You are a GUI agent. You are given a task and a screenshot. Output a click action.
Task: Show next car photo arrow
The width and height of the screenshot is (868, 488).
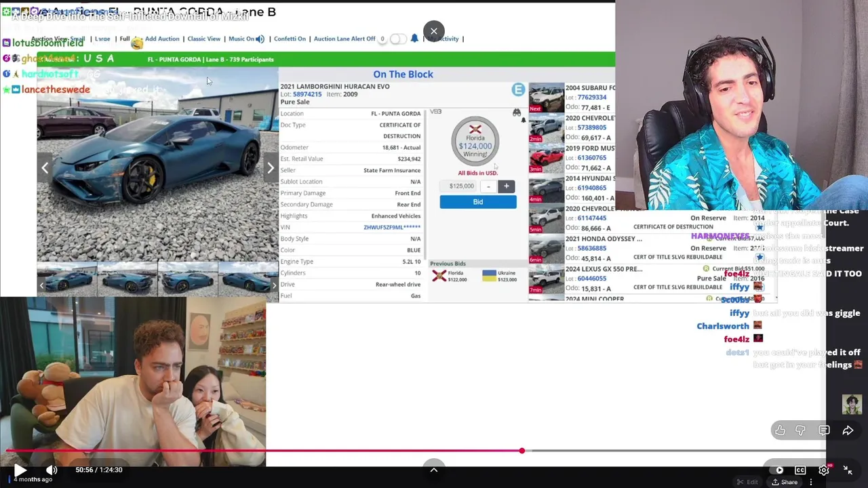click(270, 168)
